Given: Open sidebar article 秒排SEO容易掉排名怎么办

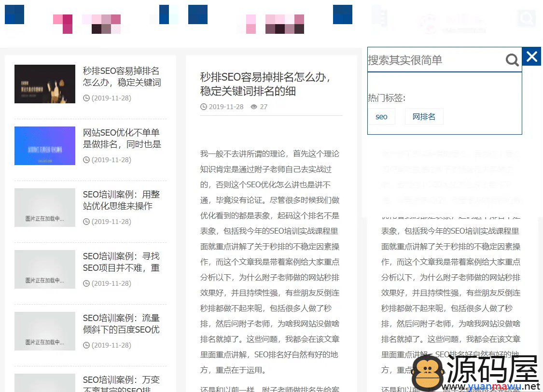Looking at the screenshot, I should pyautogui.click(x=122, y=77).
